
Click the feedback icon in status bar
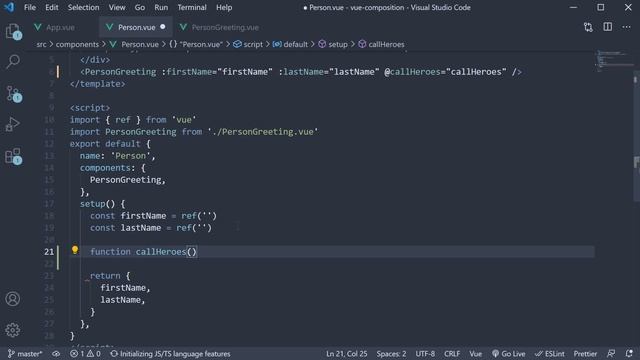[x=611, y=353]
